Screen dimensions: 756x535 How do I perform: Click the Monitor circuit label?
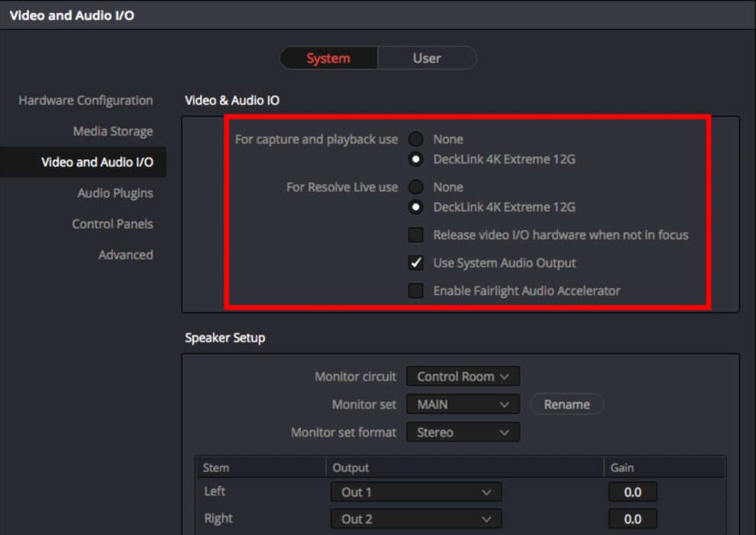[x=355, y=376]
